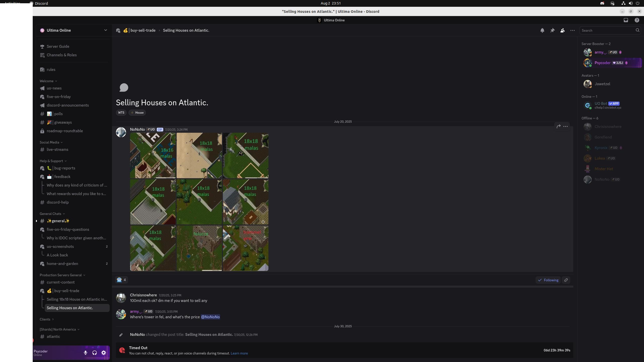Screen dimensions: 644x362
Task: Open notification settings bell icon
Action: coord(542,30)
